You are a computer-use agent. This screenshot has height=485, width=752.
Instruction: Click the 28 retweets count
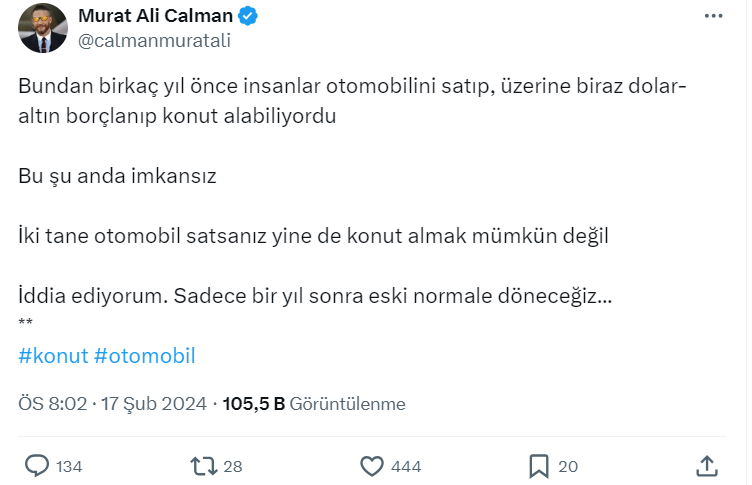coord(233,466)
